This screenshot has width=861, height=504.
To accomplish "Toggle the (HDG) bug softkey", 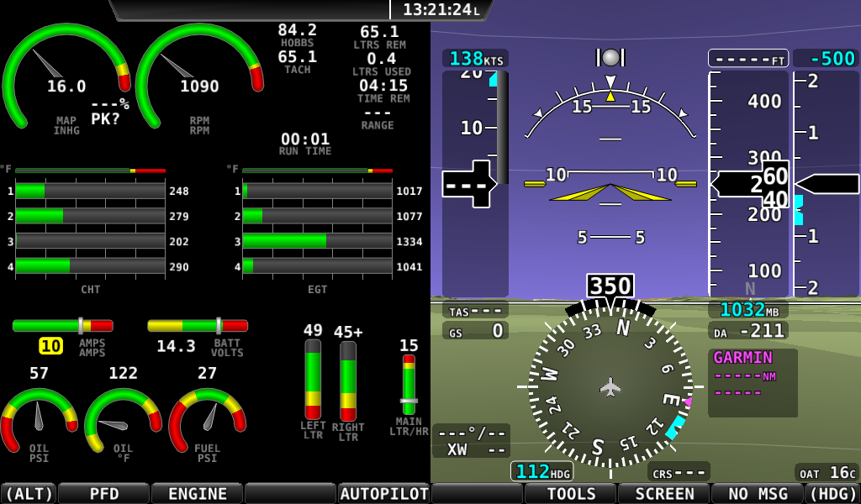I will (x=832, y=493).
